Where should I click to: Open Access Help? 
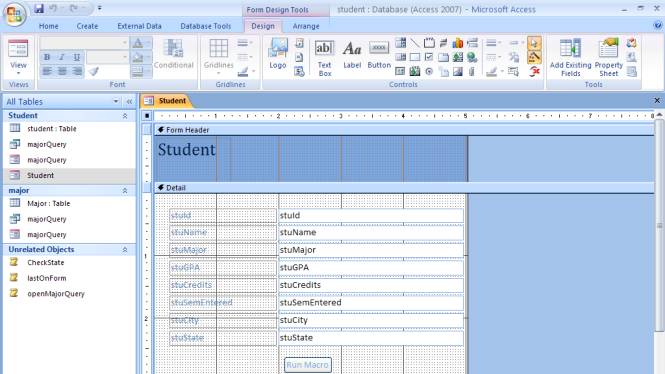click(658, 26)
